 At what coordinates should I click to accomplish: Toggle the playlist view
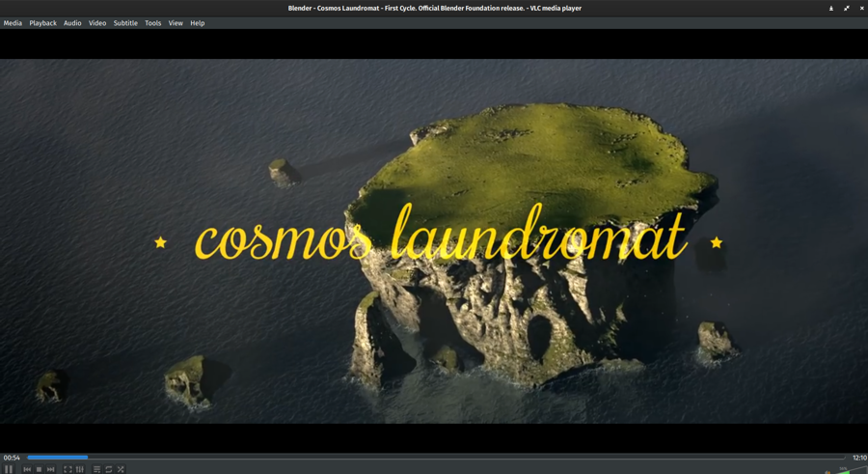pos(96,469)
